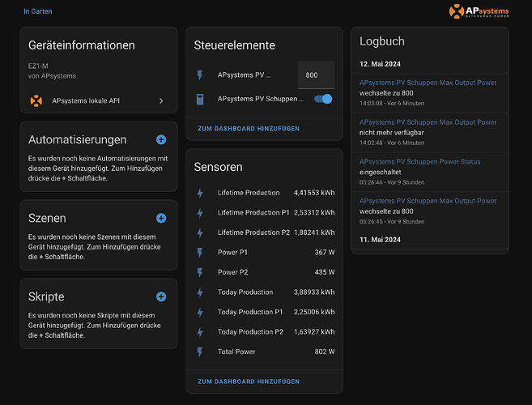Open the Lifetime Production sensor value 4,41553 kWh
Viewport: 532px width, 405px height.
(x=314, y=193)
